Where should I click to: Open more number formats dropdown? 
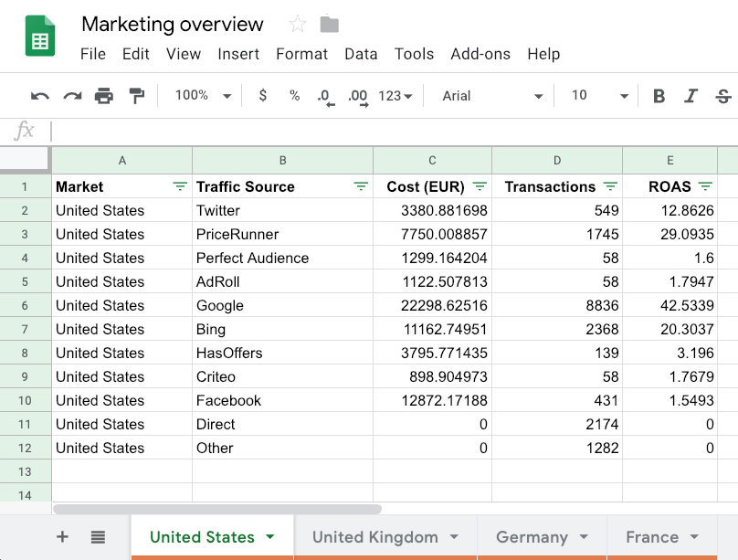pyautogui.click(x=395, y=96)
